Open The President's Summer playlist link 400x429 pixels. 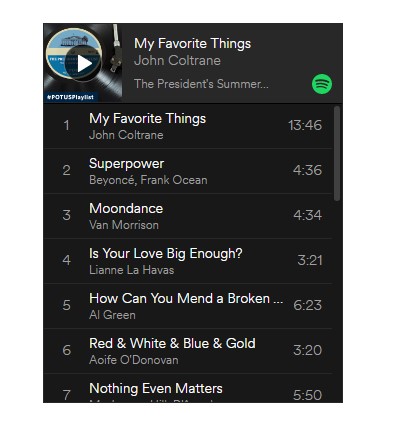pos(201,84)
